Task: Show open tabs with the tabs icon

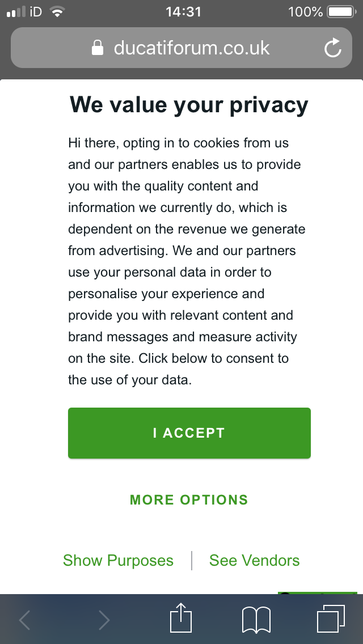Action: point(331,618)
